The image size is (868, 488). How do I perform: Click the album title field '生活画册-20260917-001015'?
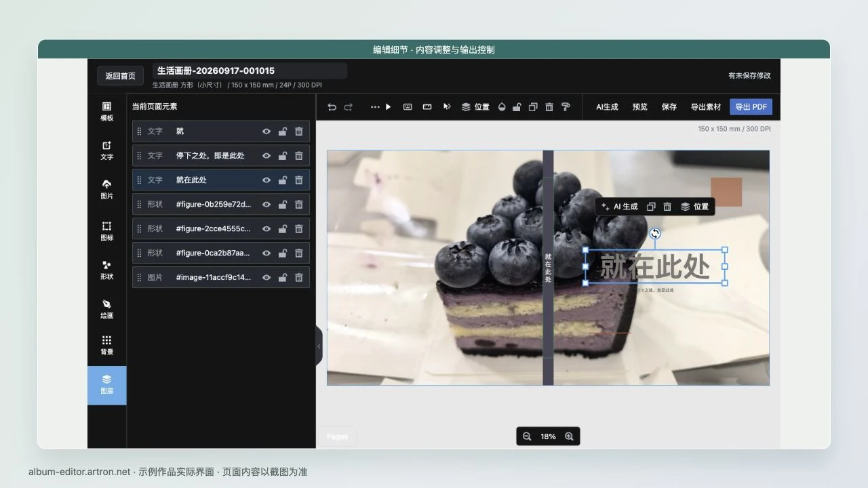tap(250, 70)
